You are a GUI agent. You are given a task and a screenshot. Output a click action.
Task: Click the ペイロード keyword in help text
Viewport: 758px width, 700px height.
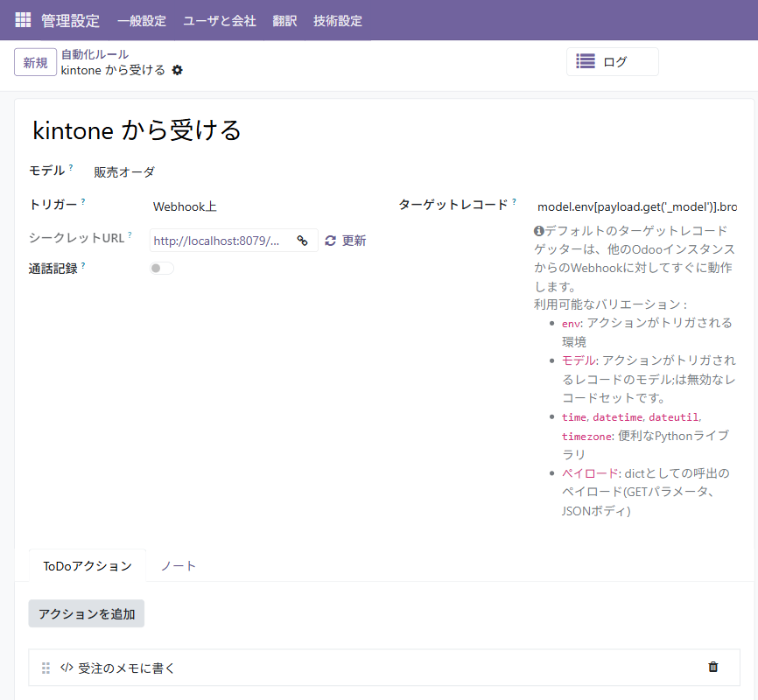[590, 473]
